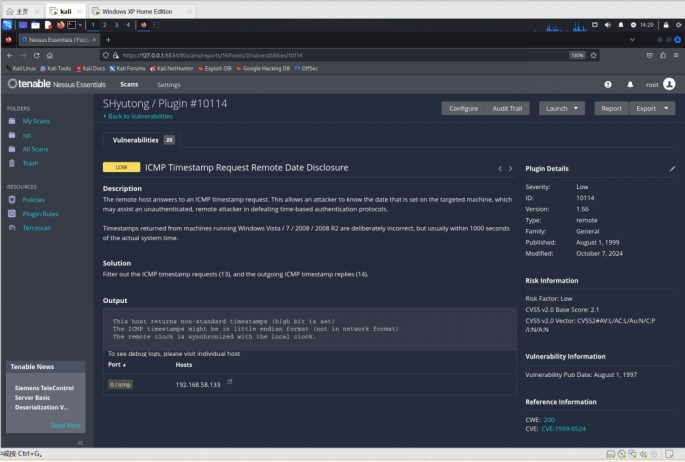Open the Export dropdown
This screenshot has width=685, height=462.
click(x=652, y=108)
